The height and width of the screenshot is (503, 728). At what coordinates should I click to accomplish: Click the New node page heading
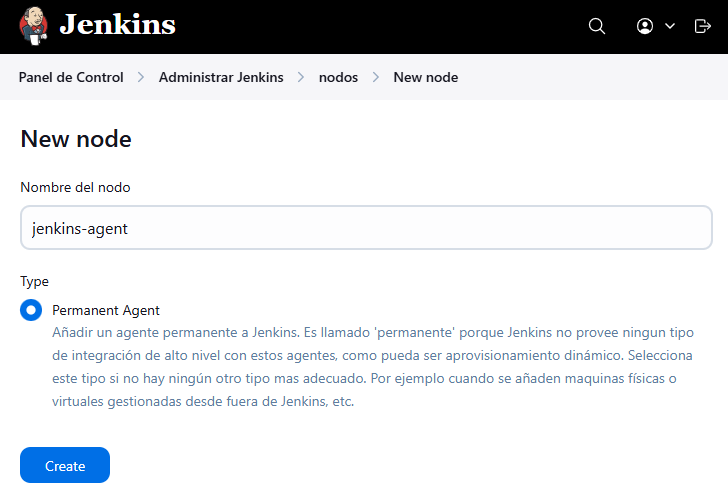(76, 139)
